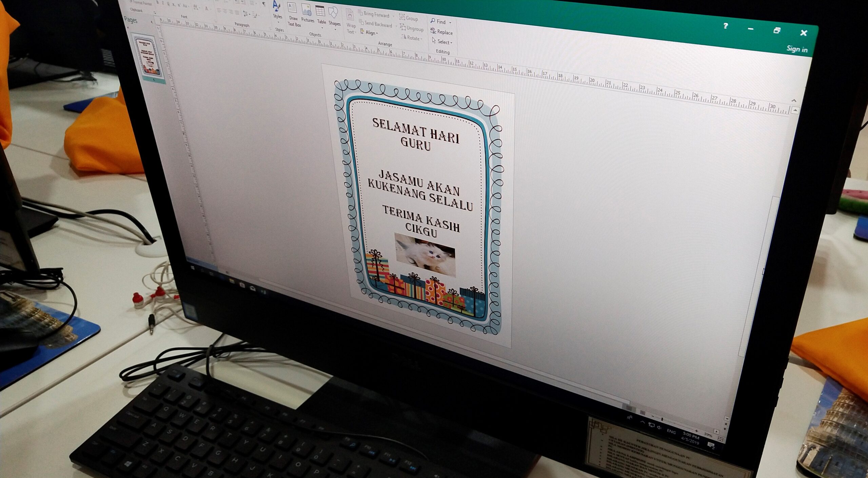868x478 pixels.
Task: Click the horizontal scrollbar right arrow
Action: point(716,432)
